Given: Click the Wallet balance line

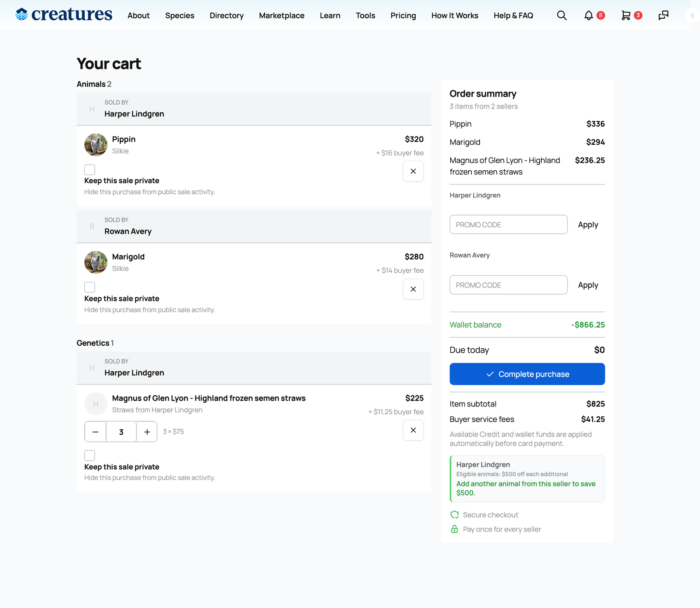Looking at the screenshot, I should (x=527, y=325).
